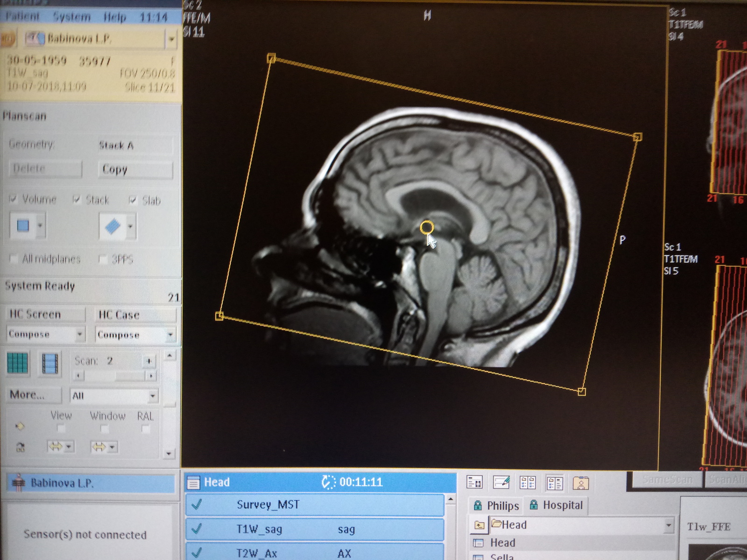Click the scan slider track
This screenshot has height=560, width=747.
point(114,376)
